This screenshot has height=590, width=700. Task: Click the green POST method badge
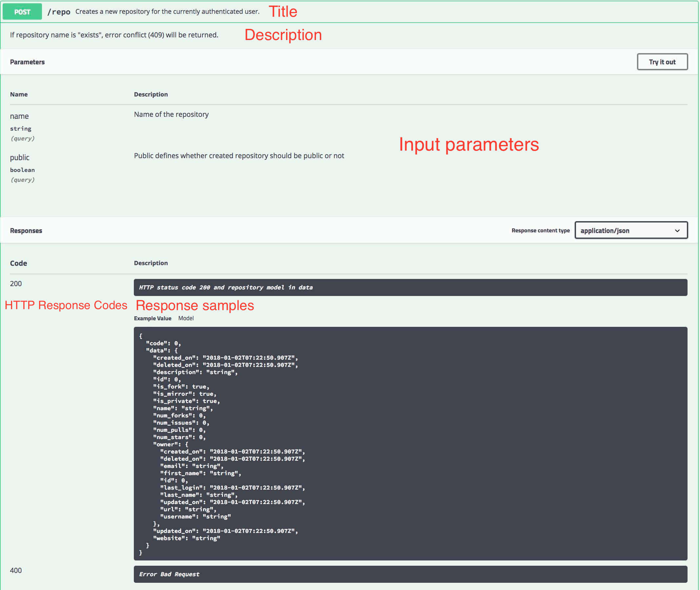tap(22, 12)
